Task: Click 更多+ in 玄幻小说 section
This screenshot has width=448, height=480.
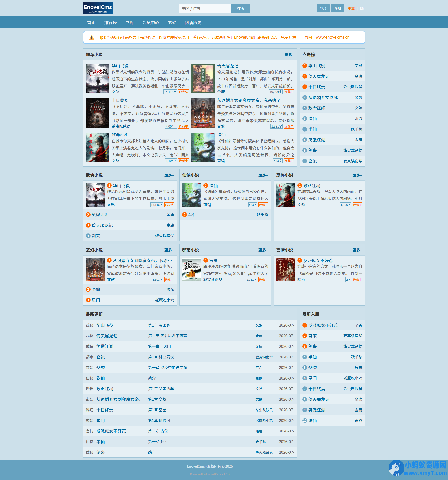Action: 169,250
